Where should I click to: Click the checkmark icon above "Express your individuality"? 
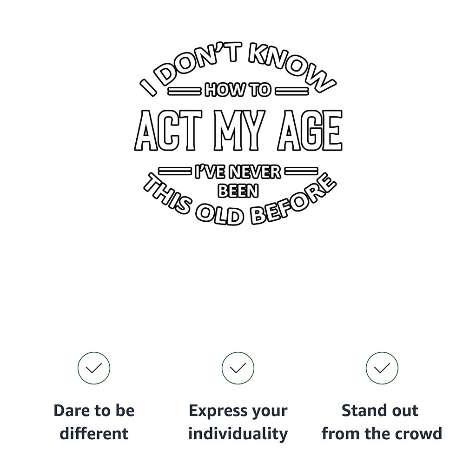tap(238, 368)
